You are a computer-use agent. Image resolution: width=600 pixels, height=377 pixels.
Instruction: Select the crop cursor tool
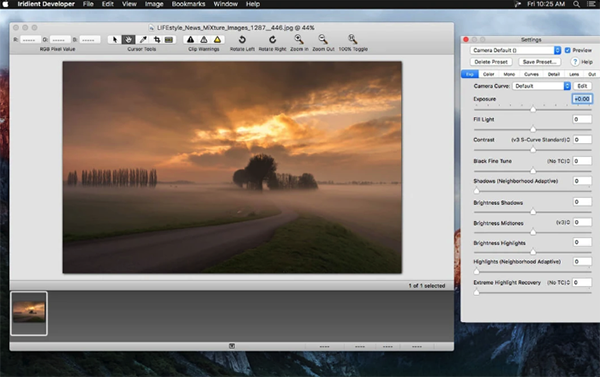coord(157,39)
